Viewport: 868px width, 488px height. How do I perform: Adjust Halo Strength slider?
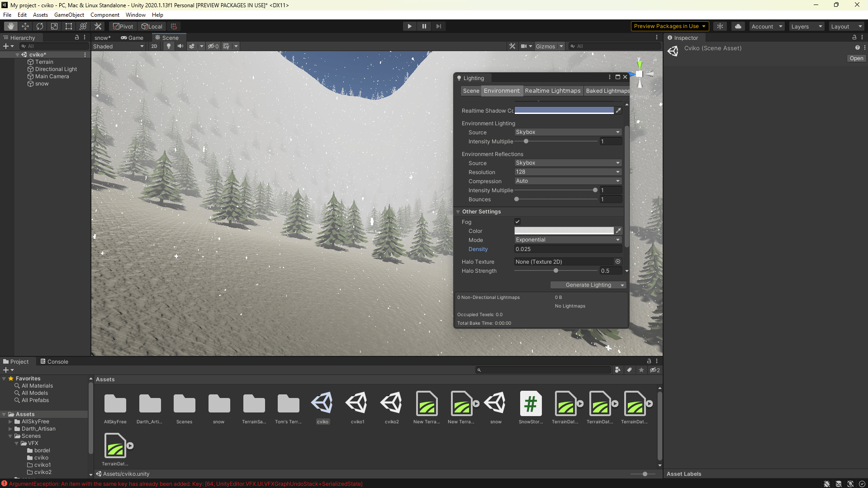[x=556, y=271]
